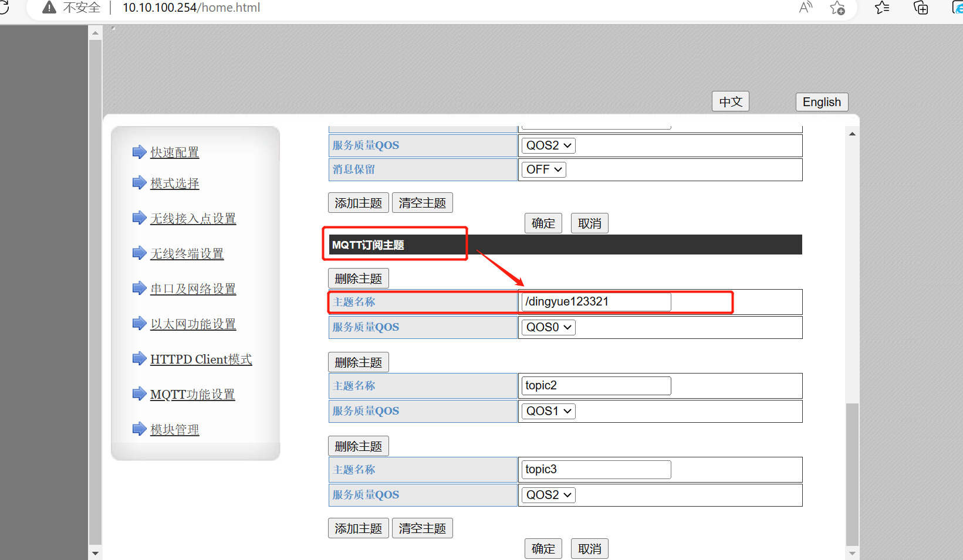Expand the QOS2 dropdown for topic3

click(x=549, y=495)
